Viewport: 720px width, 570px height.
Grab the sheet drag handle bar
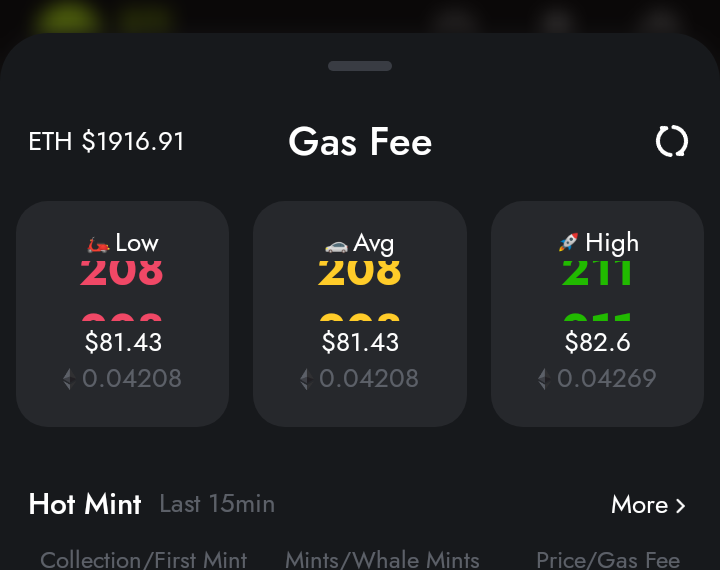tap(360, 66)
